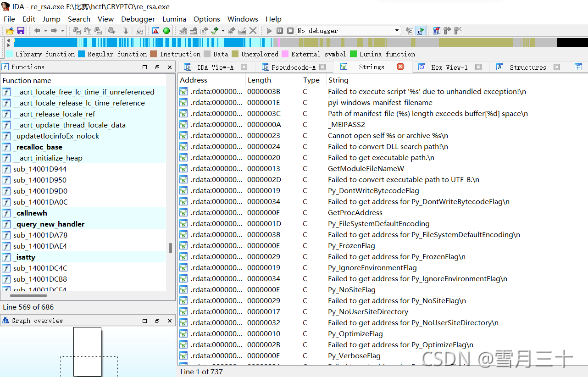Screen dimensions: 588x377
Task: Click the Functions list vertical scrollbar thumb
Action: point(170,248)
